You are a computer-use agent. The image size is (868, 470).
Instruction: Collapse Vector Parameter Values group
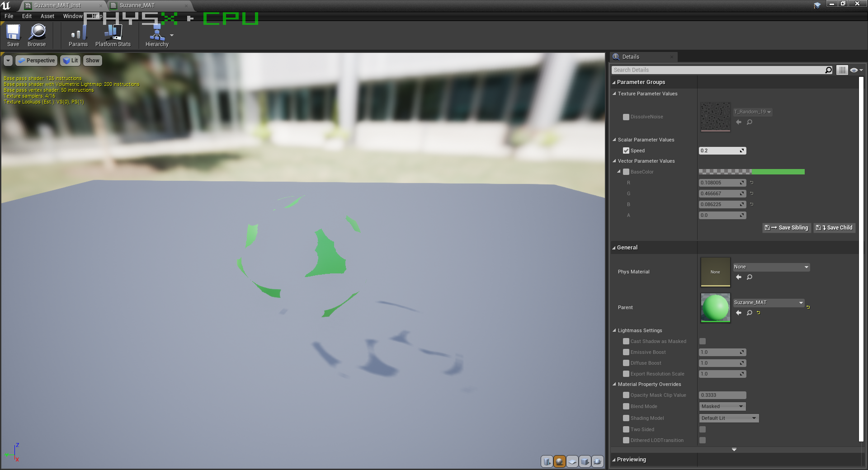pyautogui.click(x=614, y=161)
